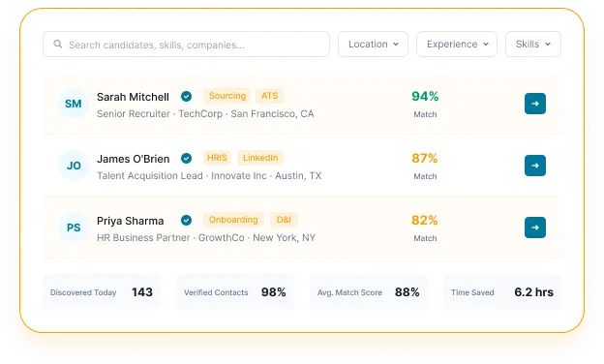Click the Verified Contacts 98% stat card

tap(235, 292)
